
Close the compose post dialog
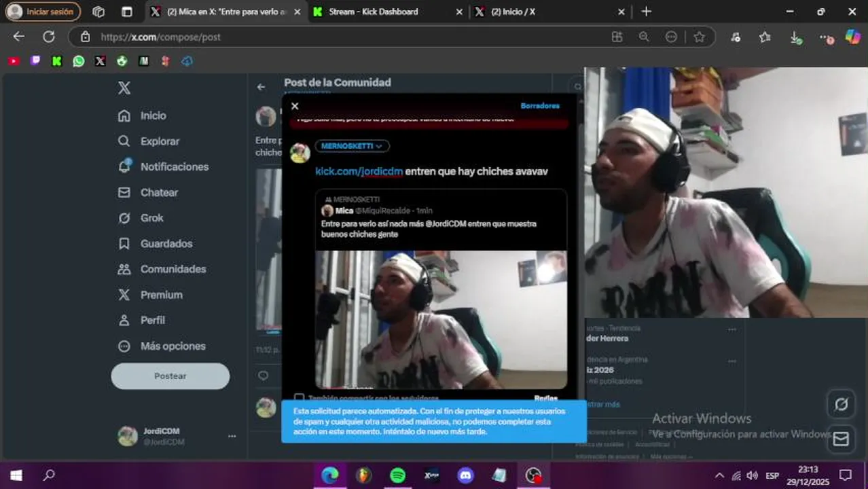tap(295, 106)
